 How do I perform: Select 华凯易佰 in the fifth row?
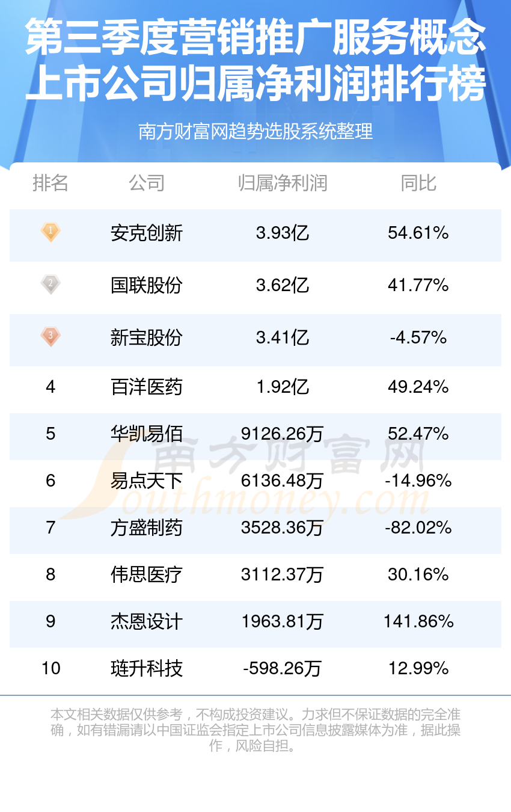(147, 434)
